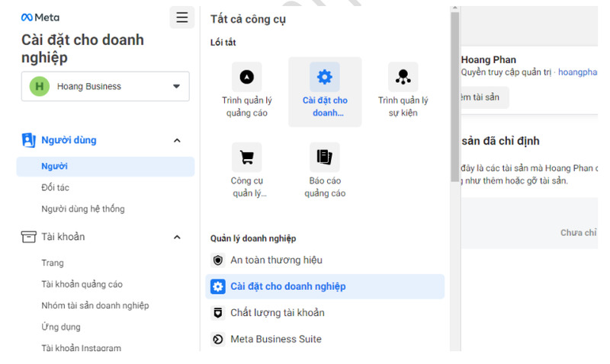Collapse the Người dùng section
The height and width of the screenshot is (364, 610).
[x=177, y=140]
